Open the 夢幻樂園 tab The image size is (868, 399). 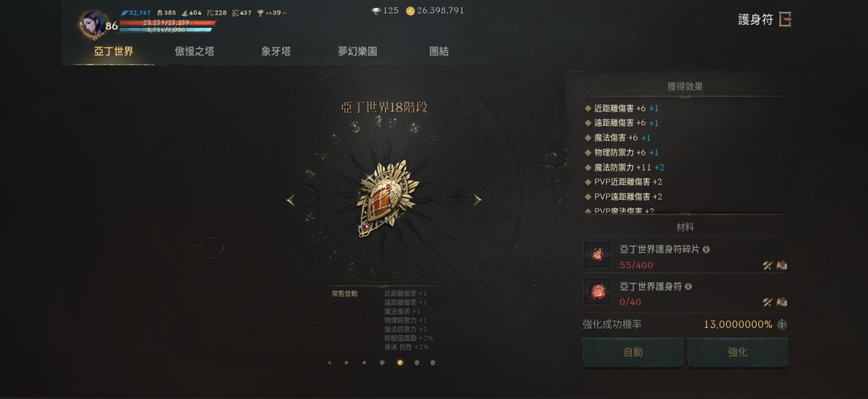[358, 51]
